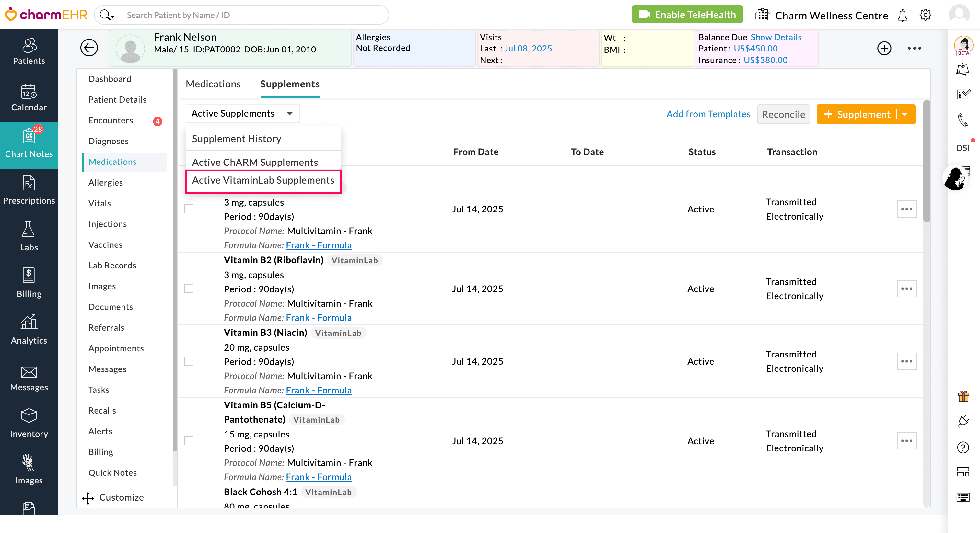Click the back arrow beside patient
980x533 pixels.
(x=89, y=48)
